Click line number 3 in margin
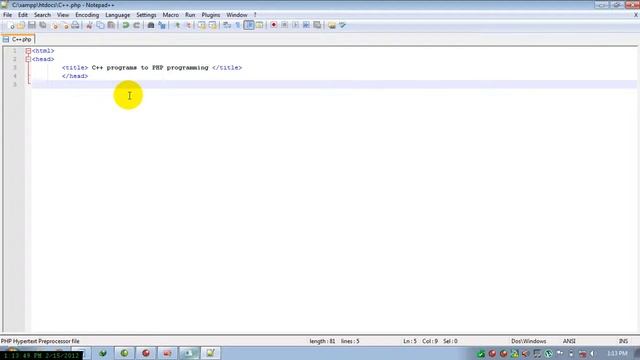640x360 pixels. tap(15, 67)
